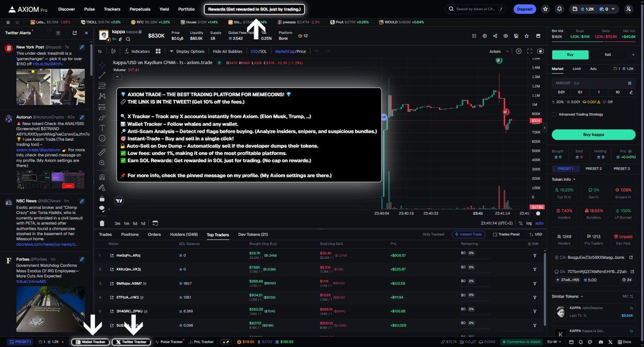The height and width of the screenshot is (347, 644).
Task: Select the trend line drawing tool
Action: [x=102, y=75]
